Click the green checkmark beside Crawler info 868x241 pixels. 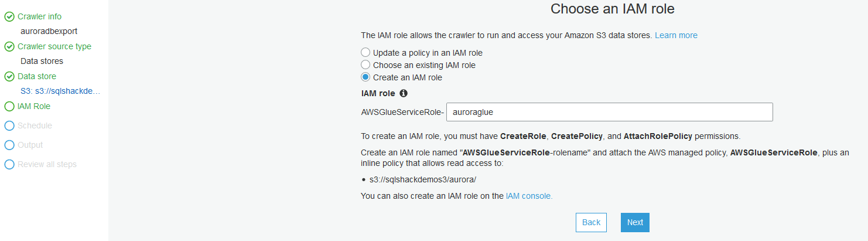(x=9, y=17)
